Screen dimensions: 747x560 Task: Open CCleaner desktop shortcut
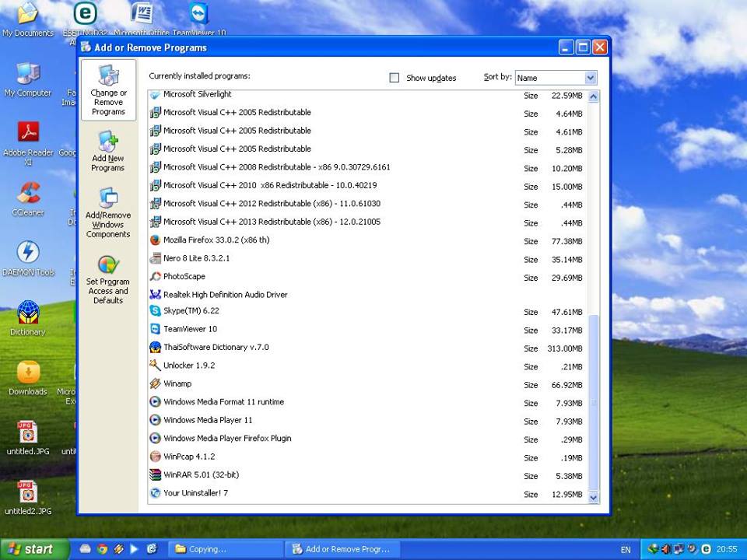28,193
